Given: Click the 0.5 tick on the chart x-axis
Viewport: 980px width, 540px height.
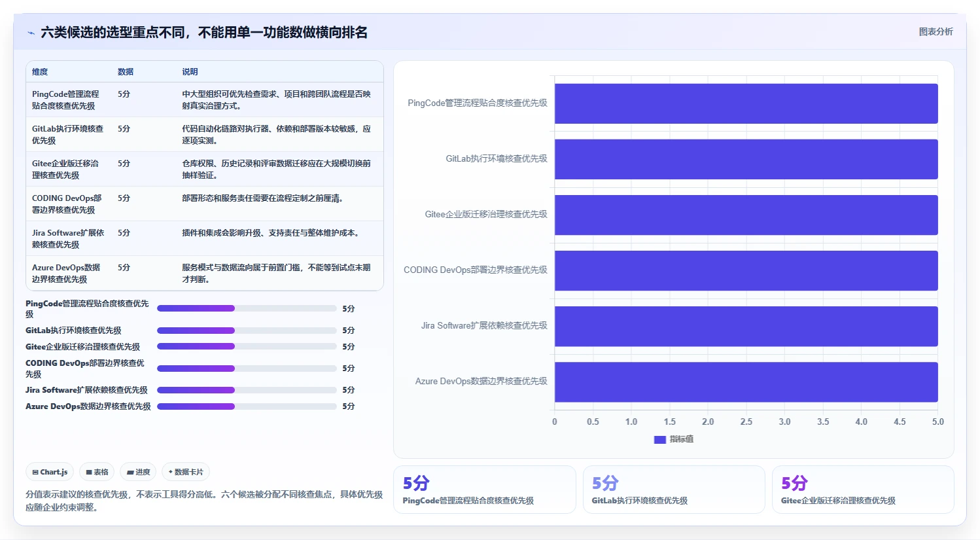Looking at the screenshot, I should [593, 422].
